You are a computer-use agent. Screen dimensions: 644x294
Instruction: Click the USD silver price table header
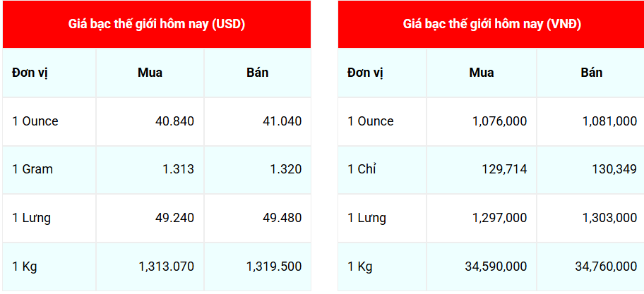pos(157,24)
